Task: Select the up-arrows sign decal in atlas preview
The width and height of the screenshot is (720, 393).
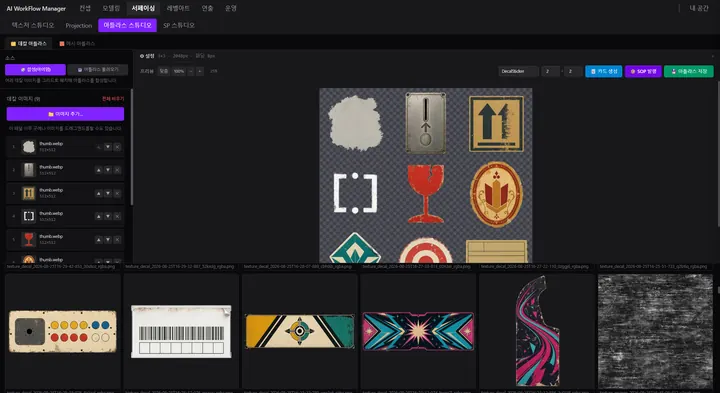Action: 496,124
